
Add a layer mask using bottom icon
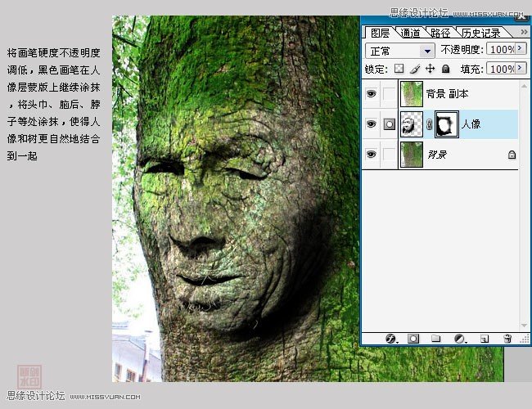click(x=413, y=338)
